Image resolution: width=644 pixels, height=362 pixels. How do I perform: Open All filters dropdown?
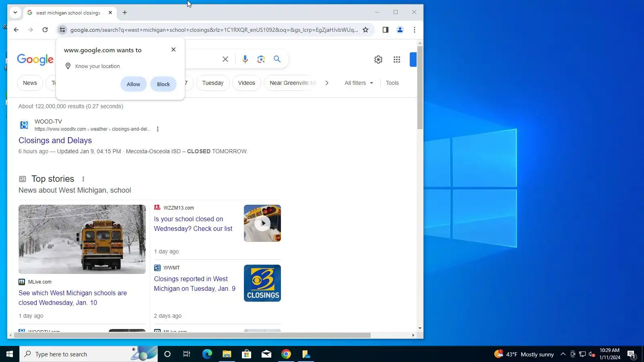coord(359,83)
